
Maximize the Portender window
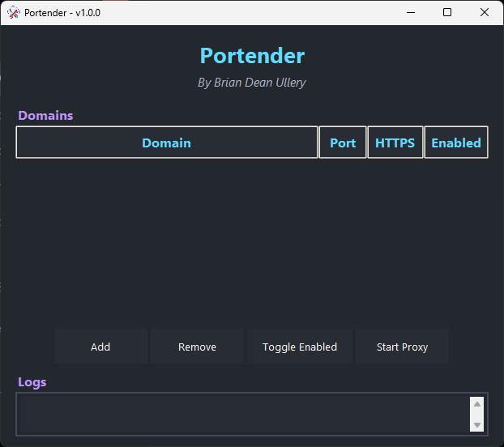(x=447, y=12)
